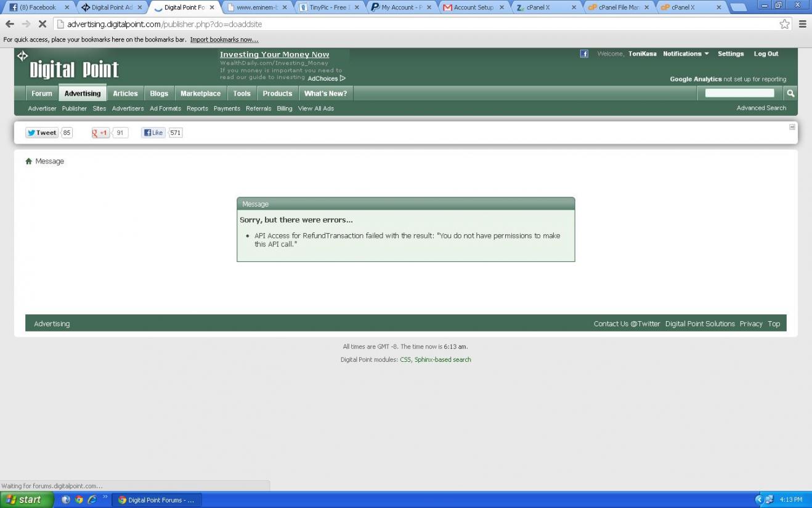Close the Account Setup Gmail tab
The width and height of the screenshot is (812, 508).
[501, 7]
